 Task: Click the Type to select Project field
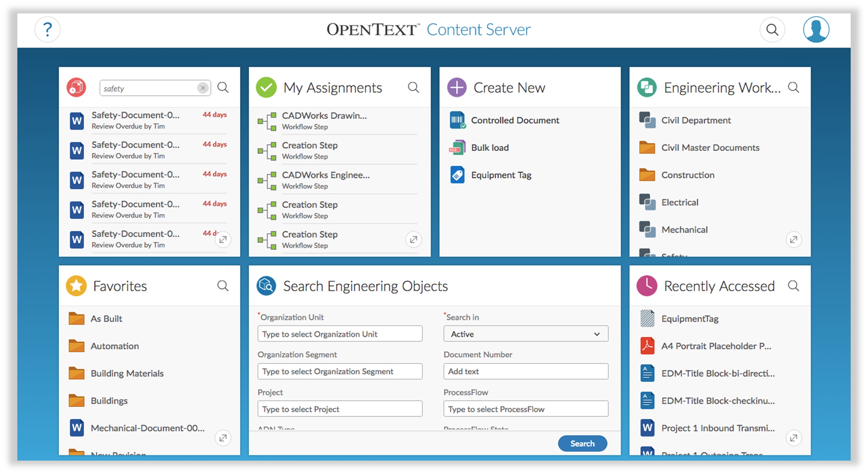click(340, 409)
